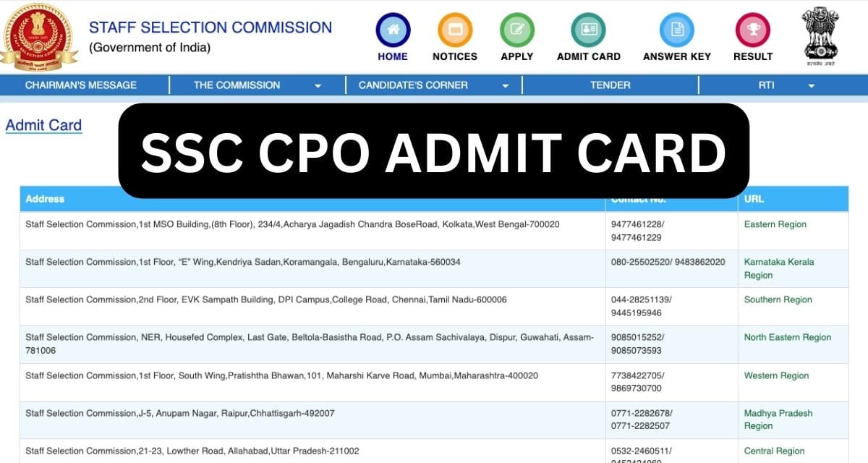Open the Eastern Region link
The image size is (868, 463).
(775, 224)
